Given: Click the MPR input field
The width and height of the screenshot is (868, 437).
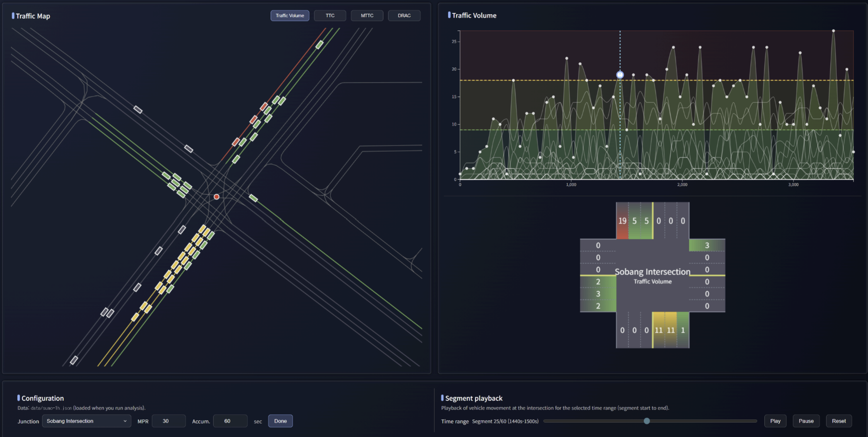Looking at the screenshot, I should coord(169,421).
